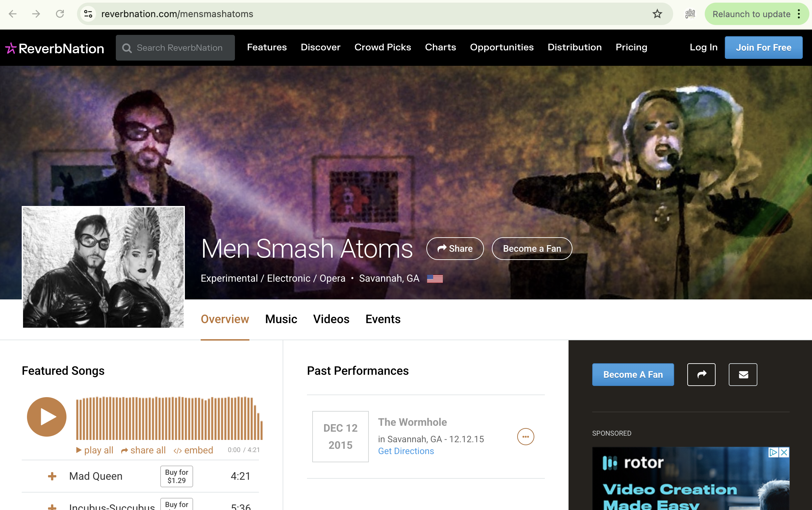Click the DEC 12 2015 date box
Image resolution: width=812 pixels, height=510 pixels.
tap(340, 437)
